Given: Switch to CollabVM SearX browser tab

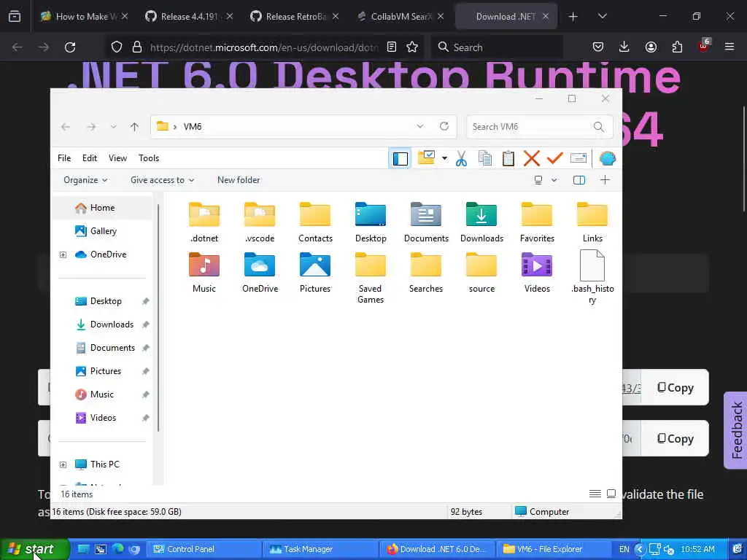Looking at the screenshot, I should [400, 17].
